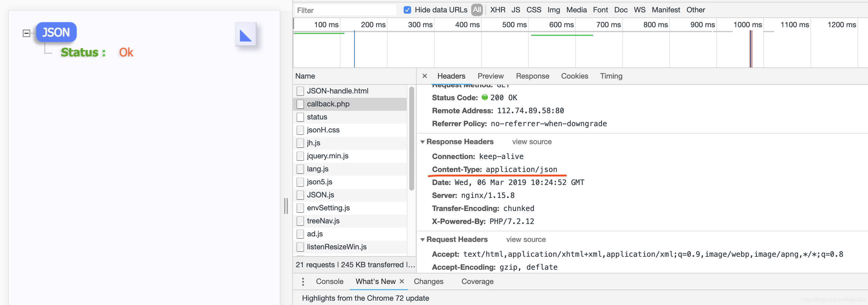Filter requests by Img
The height and width of the screenshot is (305, 868).
pos(553,10)
